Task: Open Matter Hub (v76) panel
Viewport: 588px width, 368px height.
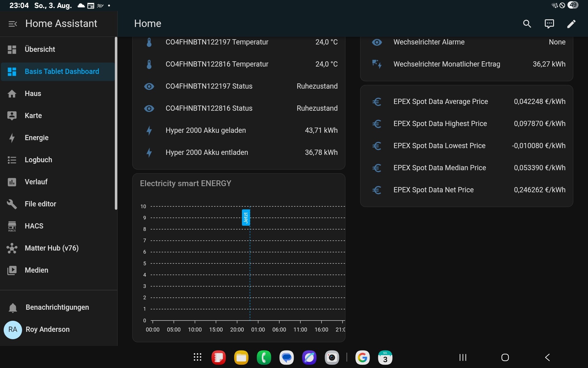Action: (x=51, y=248)
